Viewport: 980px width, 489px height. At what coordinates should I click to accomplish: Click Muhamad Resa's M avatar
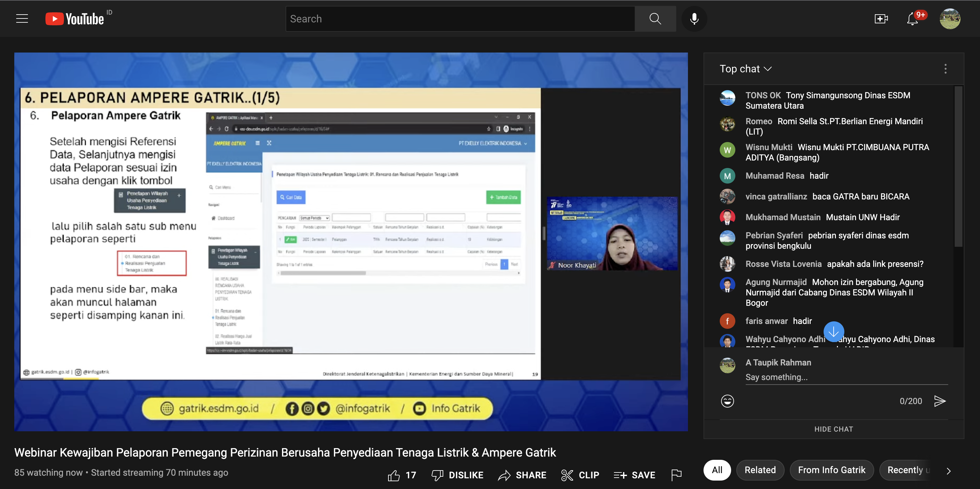pyautogui.click(x=727, y=176)
